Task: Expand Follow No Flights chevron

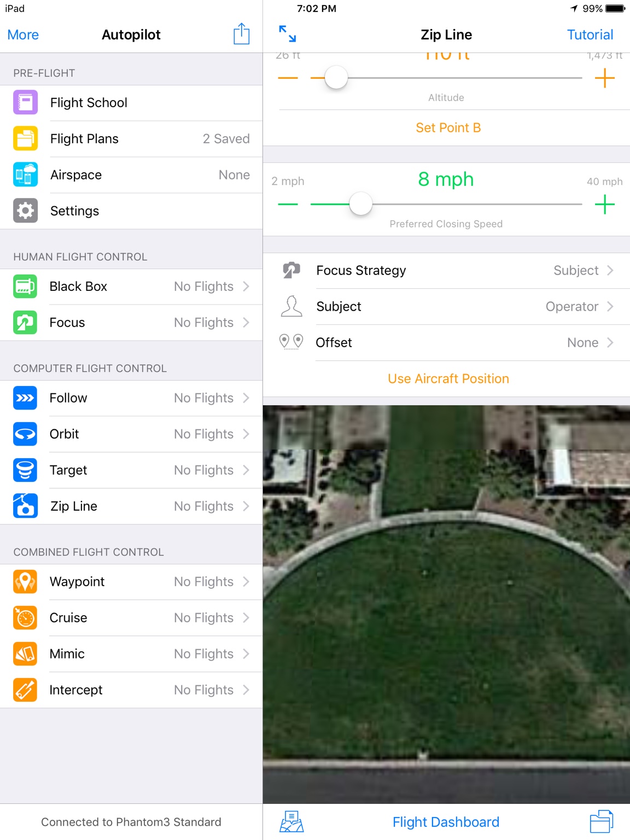Action: (246, 398)
